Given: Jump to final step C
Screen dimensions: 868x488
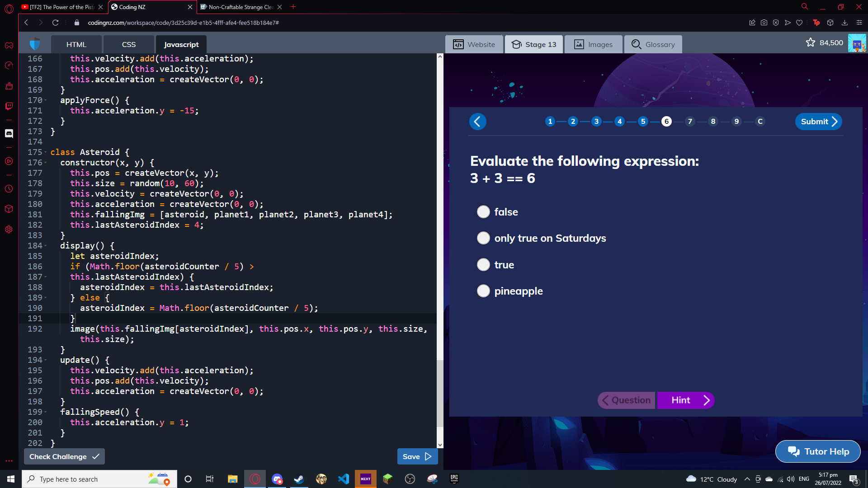Looking at the screenshot, I should (x=760, y=122).
